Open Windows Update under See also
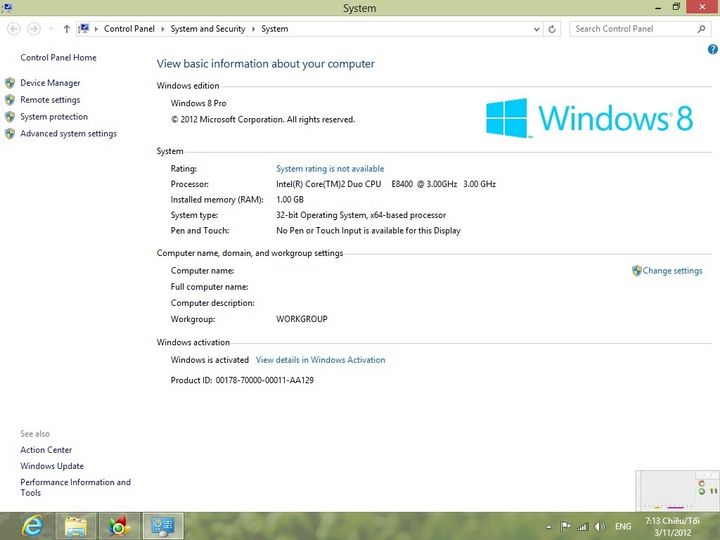The height and width of the screenshot is (540, 720). tap(52, 466)
